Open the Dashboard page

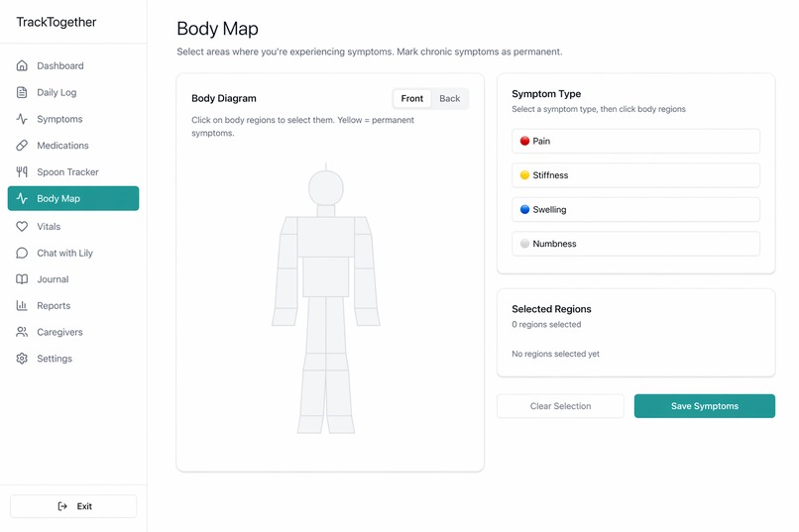73,65
